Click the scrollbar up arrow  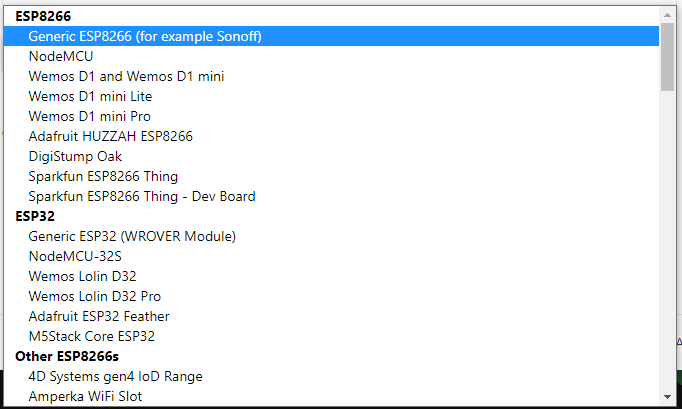tap(667, 15)
